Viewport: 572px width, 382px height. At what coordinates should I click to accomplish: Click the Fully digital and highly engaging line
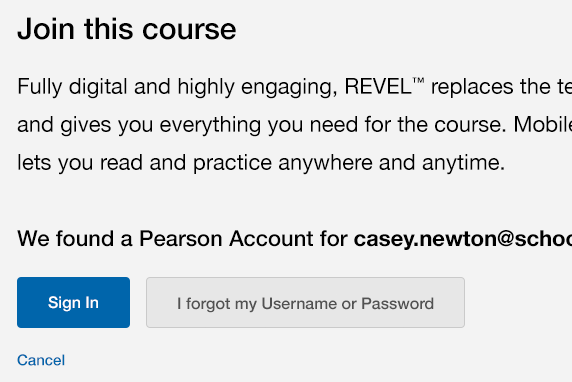[294, 88]
